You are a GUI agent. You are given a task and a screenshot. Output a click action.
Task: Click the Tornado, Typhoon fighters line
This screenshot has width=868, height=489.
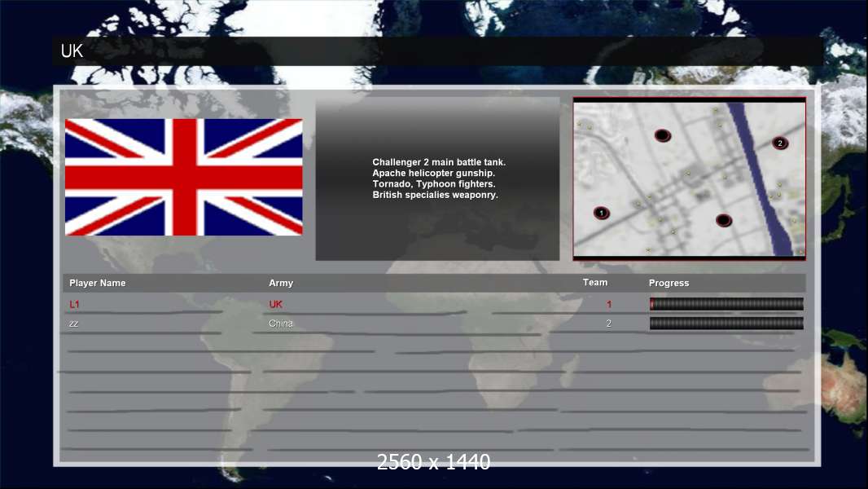coord(433,184)
